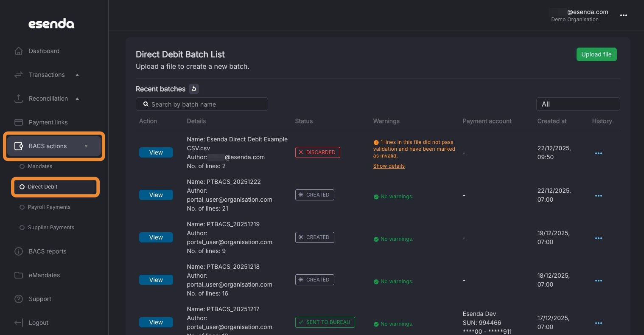The image size is (644, 335).
Task: Click the eMandates folder icon
Action: coord(19,275)
